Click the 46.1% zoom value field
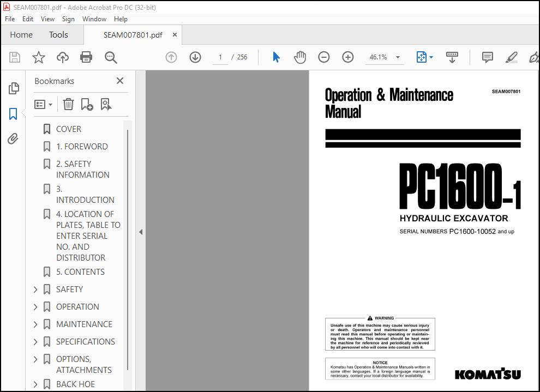 pos(378,57)
